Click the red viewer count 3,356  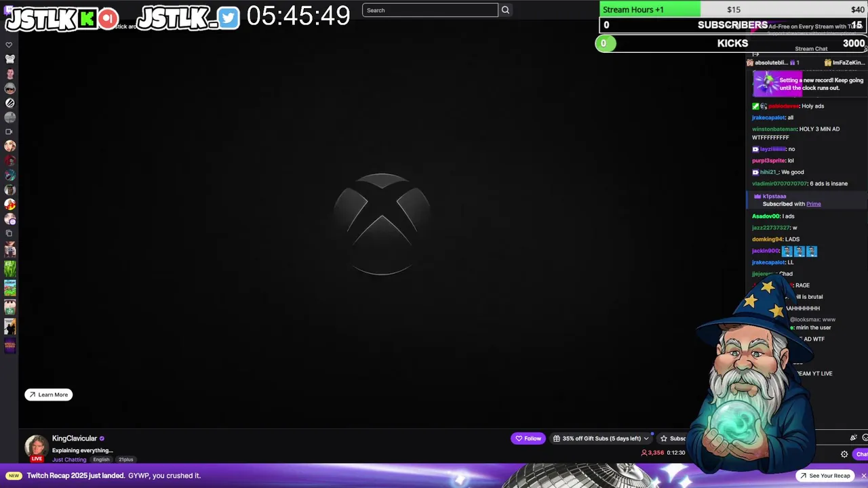(x=652, y=453)
